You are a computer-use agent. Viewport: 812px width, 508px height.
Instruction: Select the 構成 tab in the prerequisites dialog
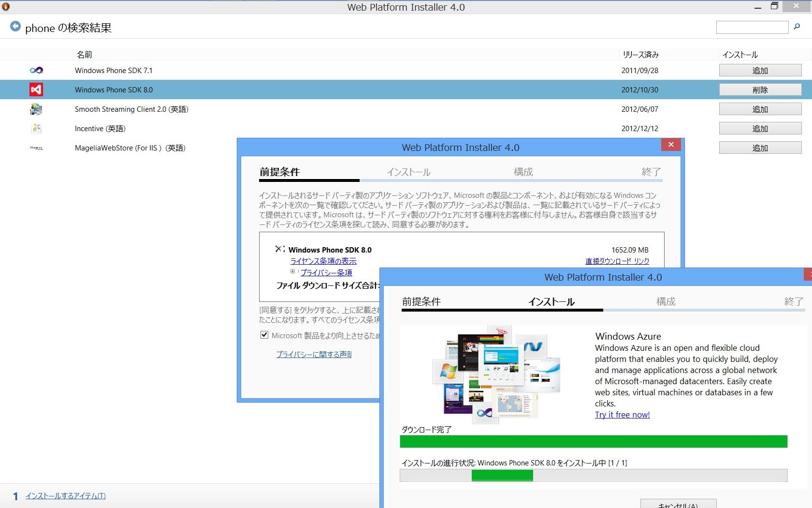(523, 172)
